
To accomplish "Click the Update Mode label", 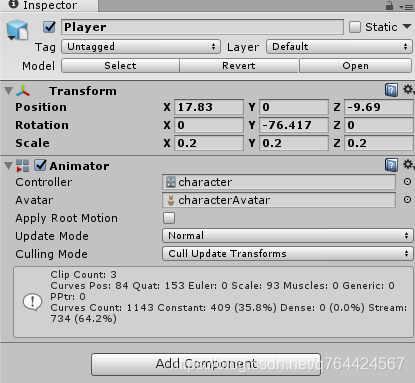I will point(52,236).
